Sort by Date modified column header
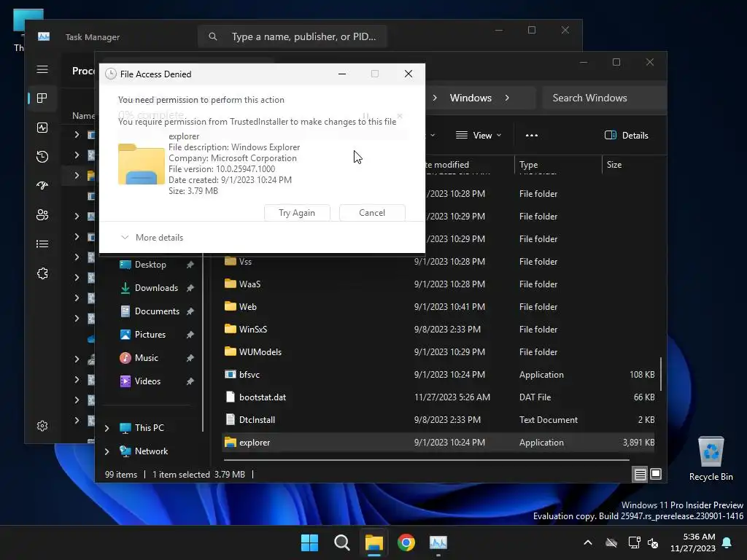 [x=447, y=165]
